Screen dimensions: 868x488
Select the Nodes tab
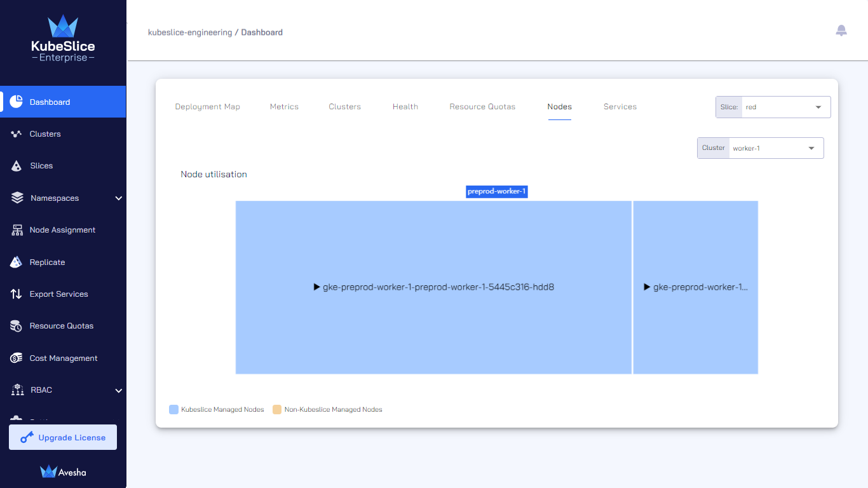pyautogui.click(x=559, y=107)
